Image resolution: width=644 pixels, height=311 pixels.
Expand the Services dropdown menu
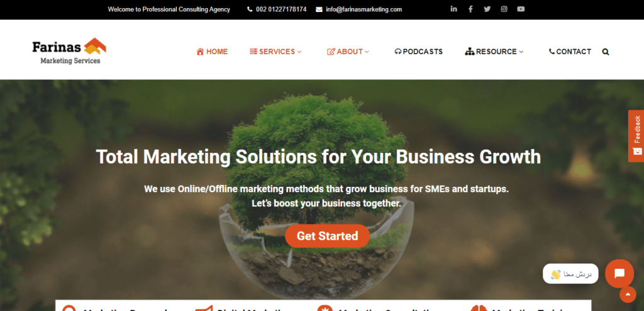(x=275, y=52)
